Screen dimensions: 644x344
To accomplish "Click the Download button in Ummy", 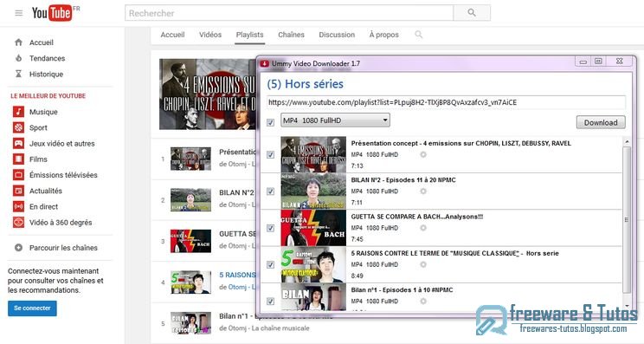I will click(x=601, y=122).
